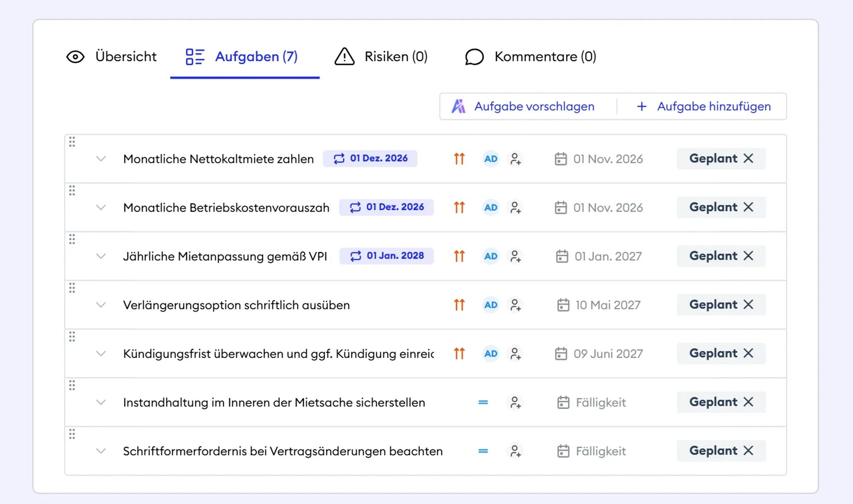Click Aufgabe vorschlagen button
This screenshot has width=853, height=504.
pos(523,106)
